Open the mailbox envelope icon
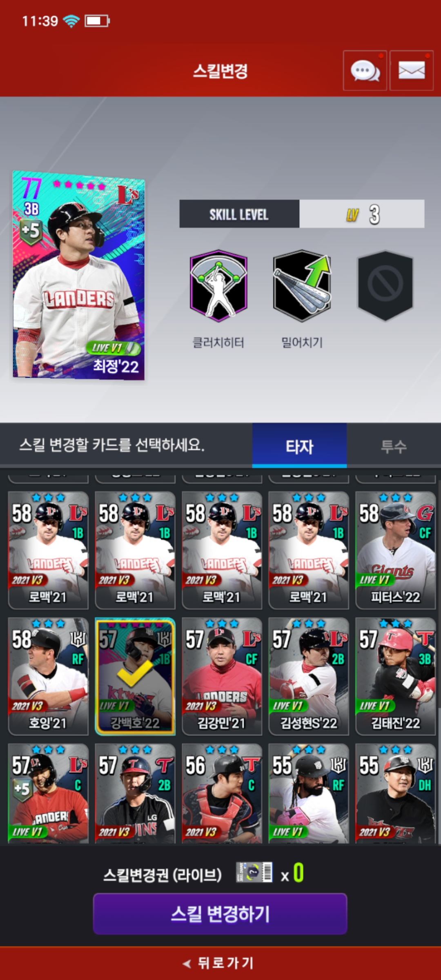441x980 pixels. 412,70
